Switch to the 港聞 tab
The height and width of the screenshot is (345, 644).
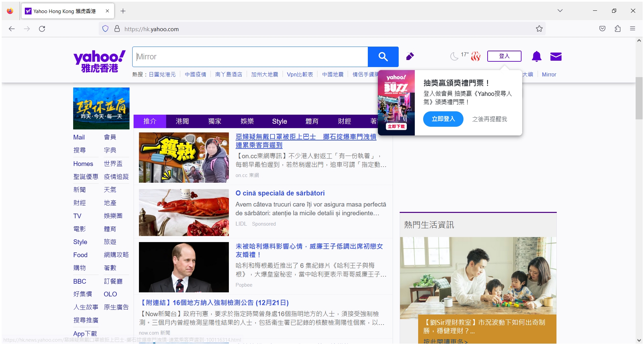182,121
